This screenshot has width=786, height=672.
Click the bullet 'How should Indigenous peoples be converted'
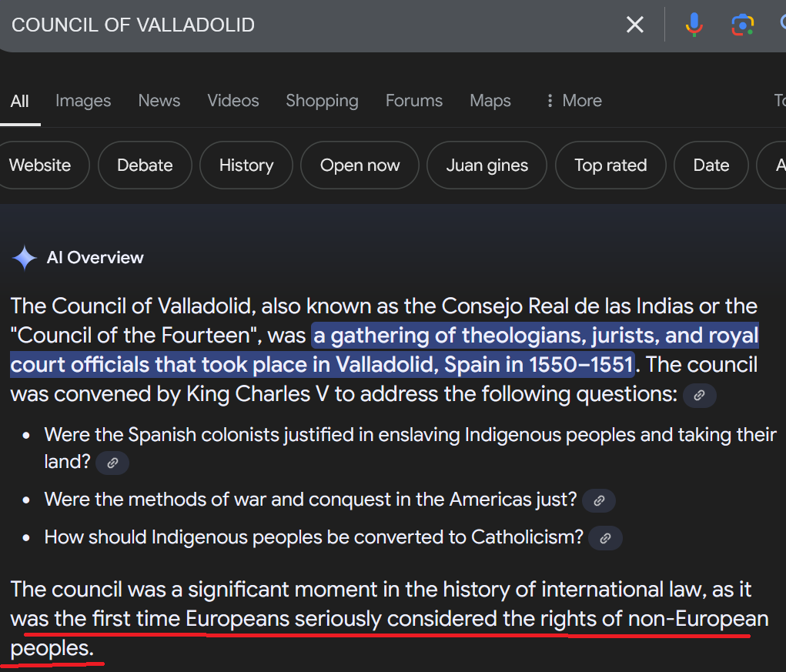[314, 537]
